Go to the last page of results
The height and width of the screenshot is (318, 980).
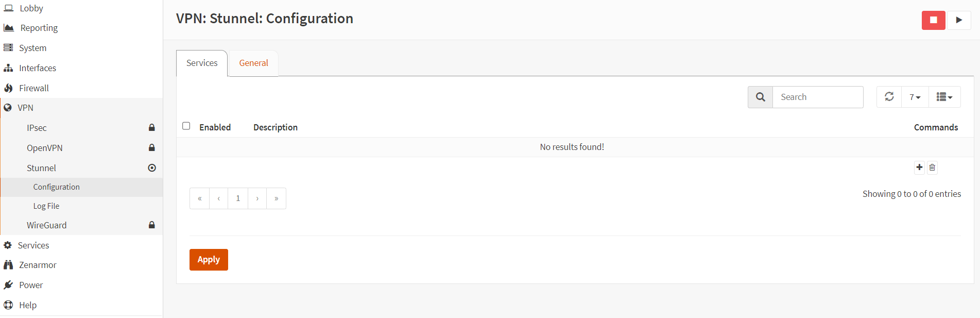click(x=277, y=198)
